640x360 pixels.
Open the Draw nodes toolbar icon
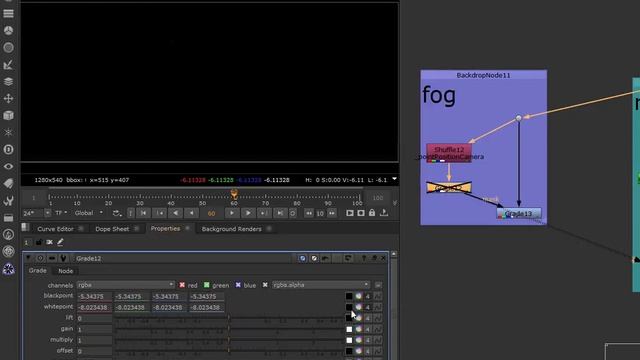coord(8,31)
